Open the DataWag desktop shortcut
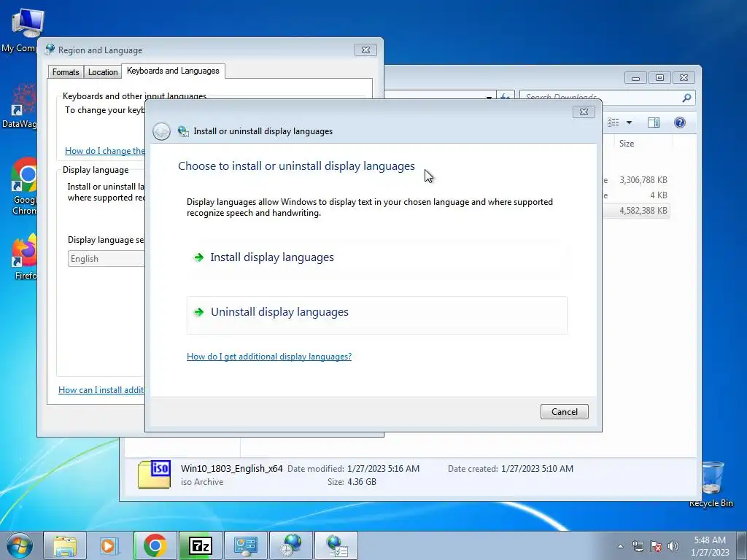Screen dimensions: 747x560 click(x=19, y=106)
